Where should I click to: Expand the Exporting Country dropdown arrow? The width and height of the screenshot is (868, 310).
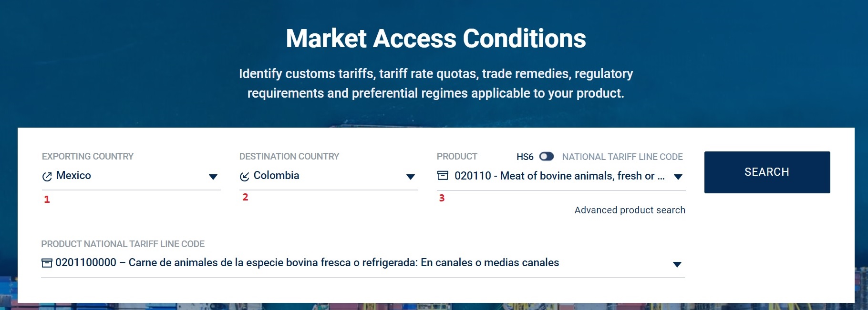pos(213,177)
